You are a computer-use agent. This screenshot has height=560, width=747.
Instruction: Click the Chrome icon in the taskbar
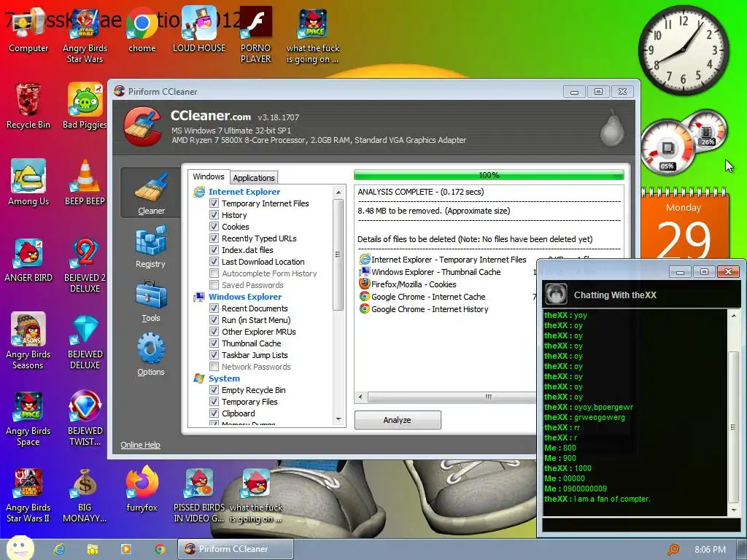tap(160, 549)
